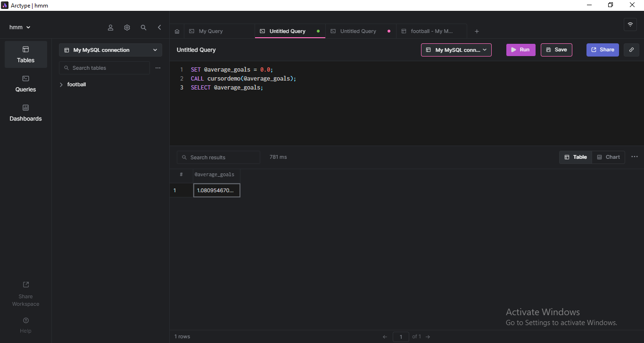Image resolution: width=644 pixels, height=343 pixels.
Task: Switch results view to Chart
Action: click(608, 157)
